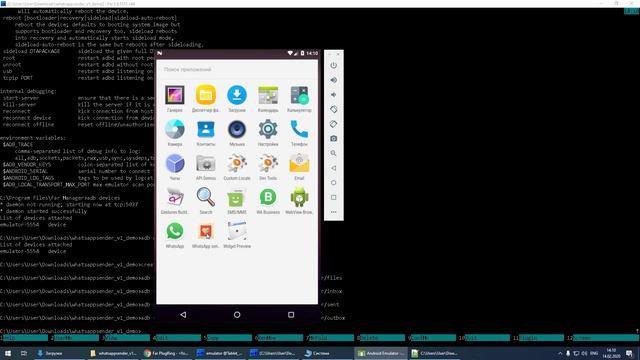Tap the Android home navigation button

[237, 315]
